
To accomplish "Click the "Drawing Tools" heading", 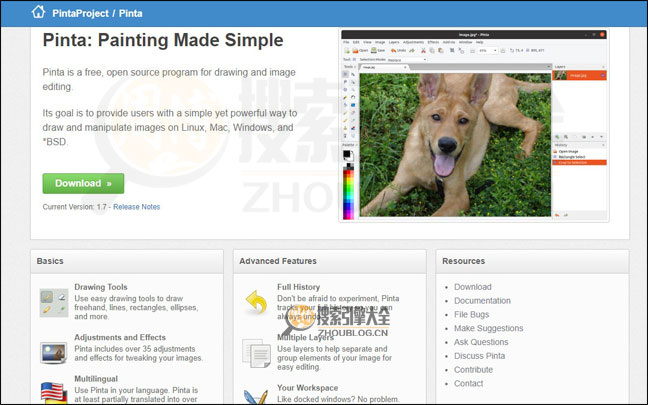I will coord(101,287).
